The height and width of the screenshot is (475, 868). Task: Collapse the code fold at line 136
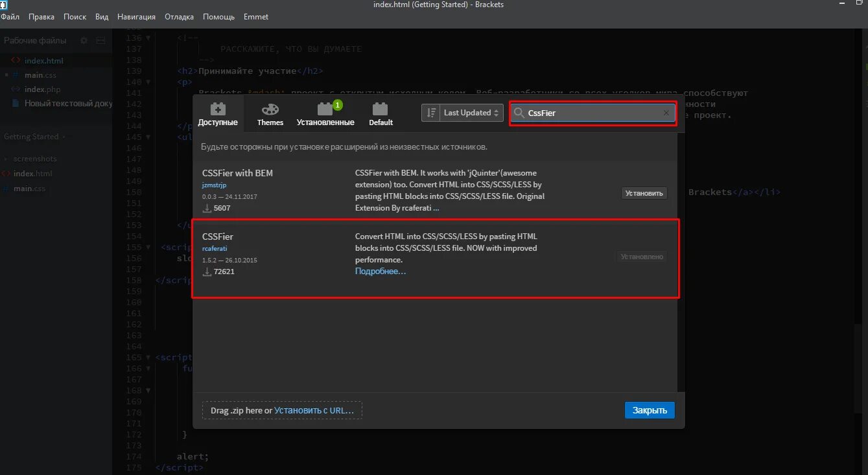coord(148,38)
